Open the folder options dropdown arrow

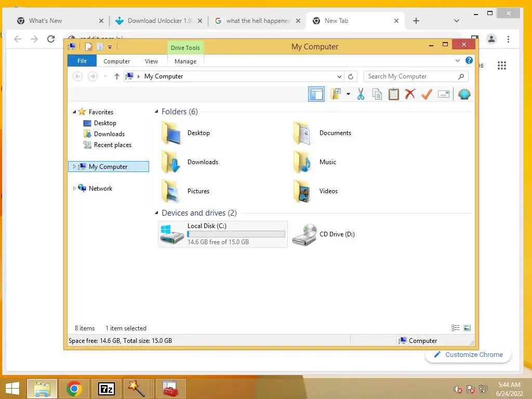coord(348,94)
